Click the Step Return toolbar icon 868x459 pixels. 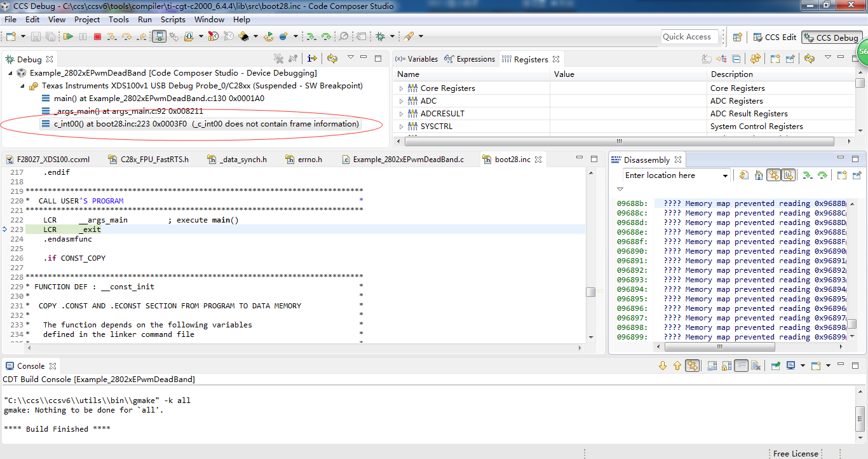coord(140,37)
